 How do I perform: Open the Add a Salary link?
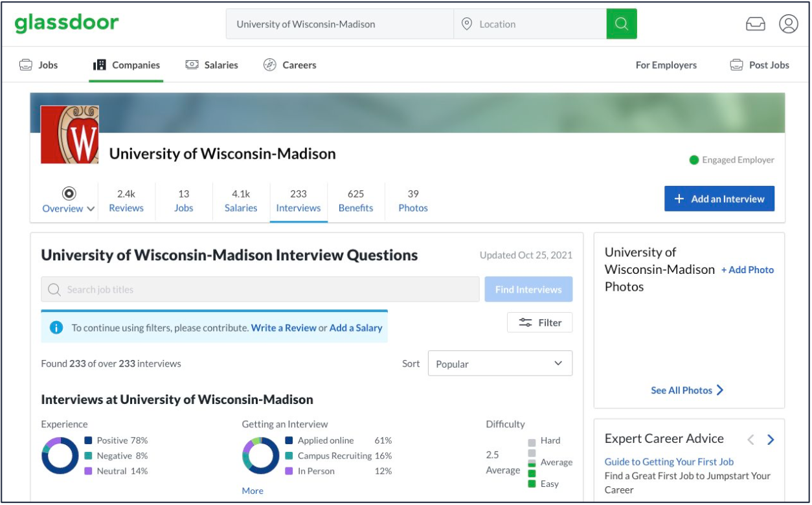coord(356,328)
